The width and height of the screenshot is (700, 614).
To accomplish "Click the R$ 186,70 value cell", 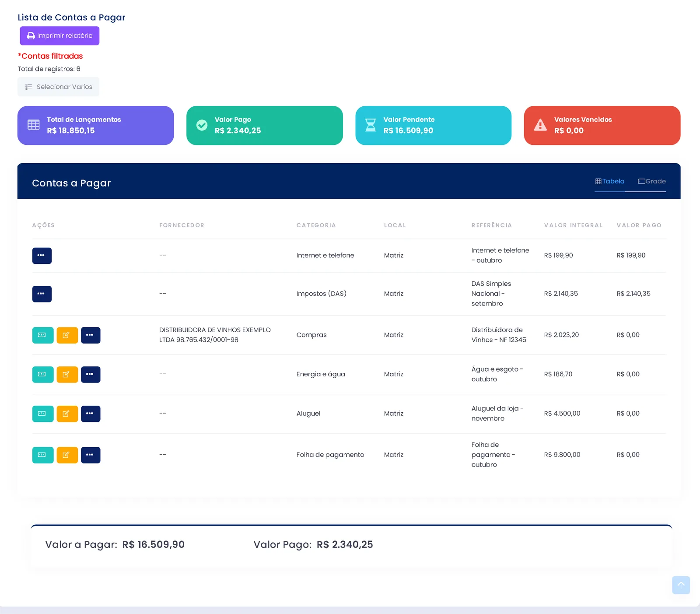I will pyautogui.click(x=558, y=374).
